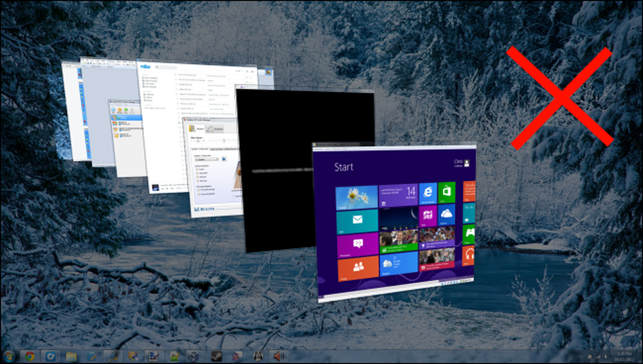Open the blue Weather tile
This screenshot has width=643, height=364.
click(x=399, y=264)
